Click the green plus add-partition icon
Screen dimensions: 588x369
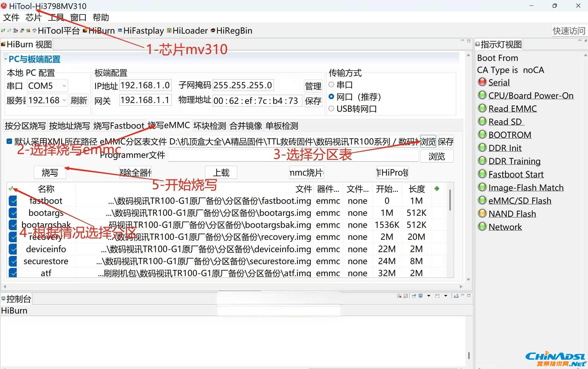(x=437, y=188)
